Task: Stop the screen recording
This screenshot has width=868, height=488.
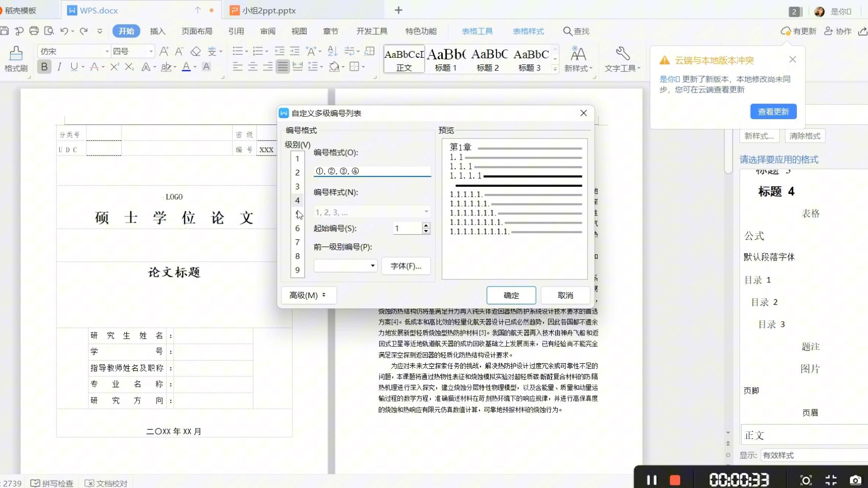Action: (x=675, y=480)
